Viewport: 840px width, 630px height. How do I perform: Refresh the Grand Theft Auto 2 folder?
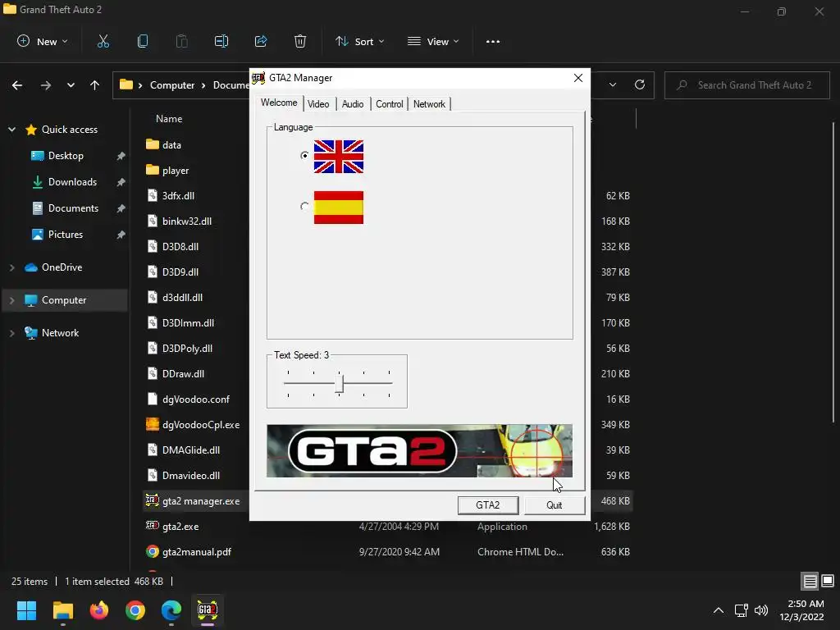[x=640, y=84]
